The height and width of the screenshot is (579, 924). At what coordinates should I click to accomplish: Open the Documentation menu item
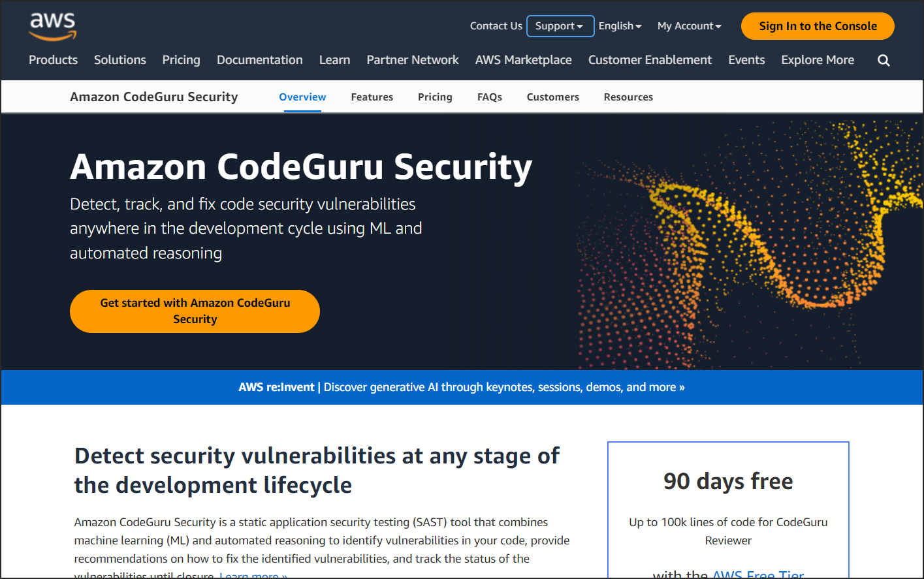coord(260,60)
